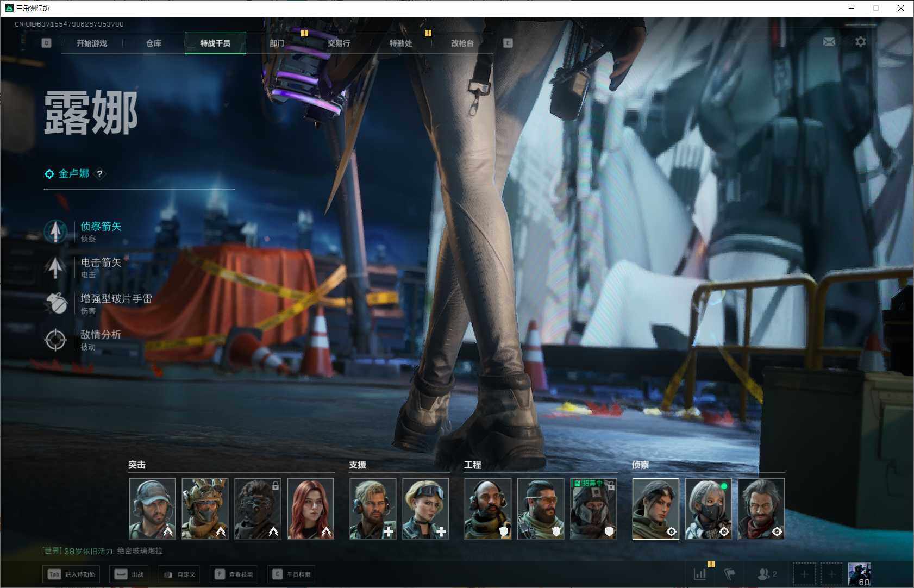Open the 改枪台 tab
Viewport: 914px width, 588px height.
[x=462, y=43]
